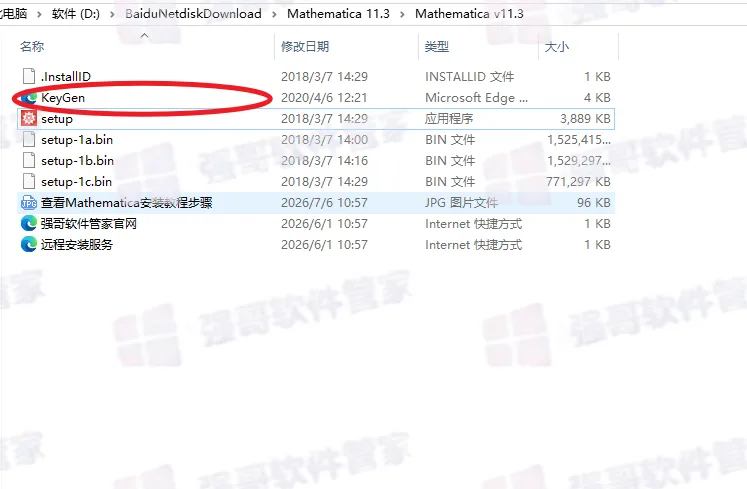Expand chevron after Mathematica 11.3 breadcrumb
Image resolution: width=747 pixels, height=489 pixels.
(x=403, y=14)
